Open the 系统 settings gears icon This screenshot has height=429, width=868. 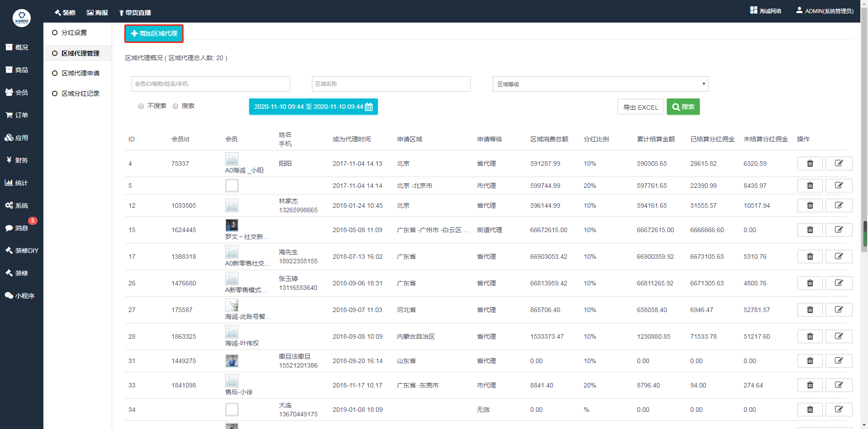tap(9, 205)
